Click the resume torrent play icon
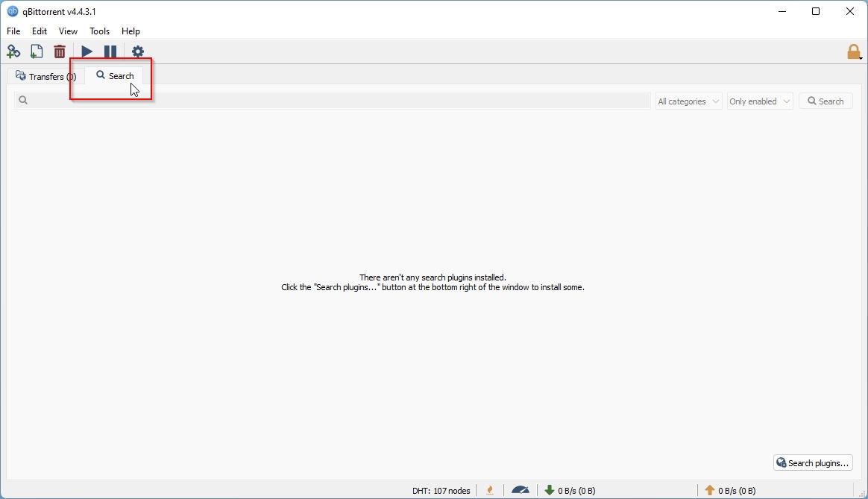The height and width of the screenshot is (499, 868). click(x=87, y=51)
